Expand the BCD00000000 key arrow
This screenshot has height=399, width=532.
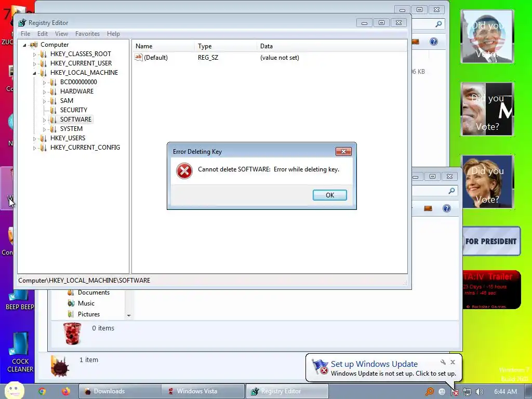[x=44, y=83]
